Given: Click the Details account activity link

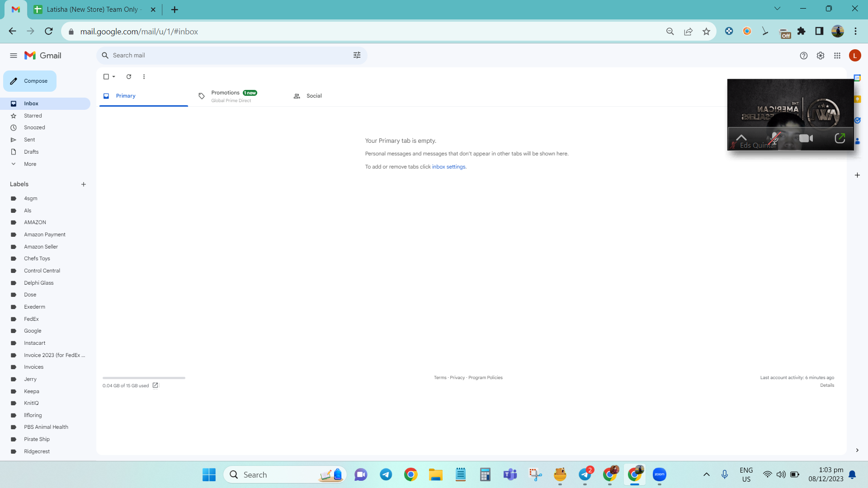Looking at the screenshot, I should tap(827, 385).
